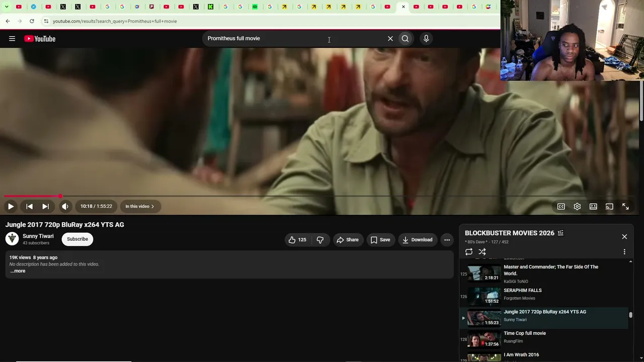Toggle closed captions on the player
Screen dimensions: 644x362
[x=561, y=207]
